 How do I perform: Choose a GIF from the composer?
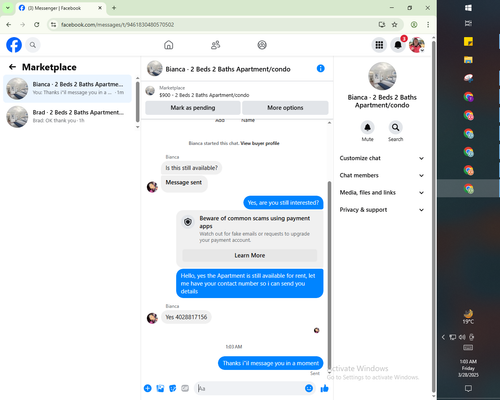coord(185,388)
